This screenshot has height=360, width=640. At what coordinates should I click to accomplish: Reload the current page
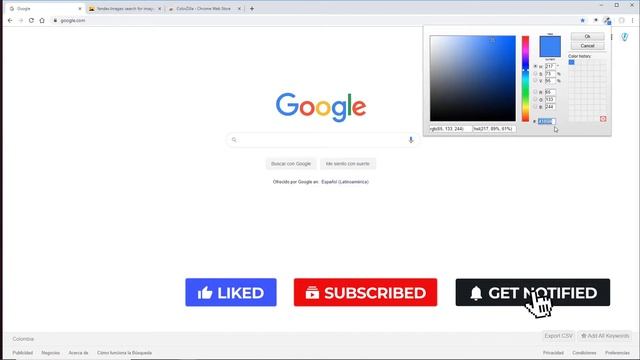(31, 20)
